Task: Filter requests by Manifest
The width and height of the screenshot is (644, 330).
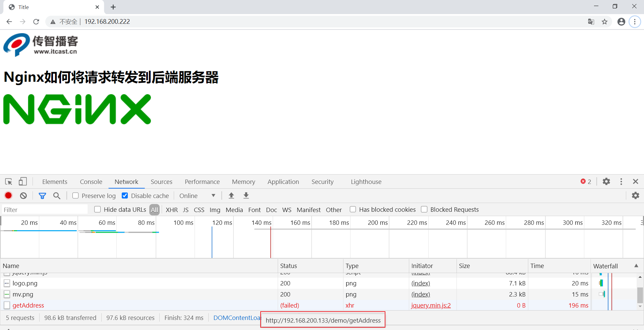Action: (309, 210)
